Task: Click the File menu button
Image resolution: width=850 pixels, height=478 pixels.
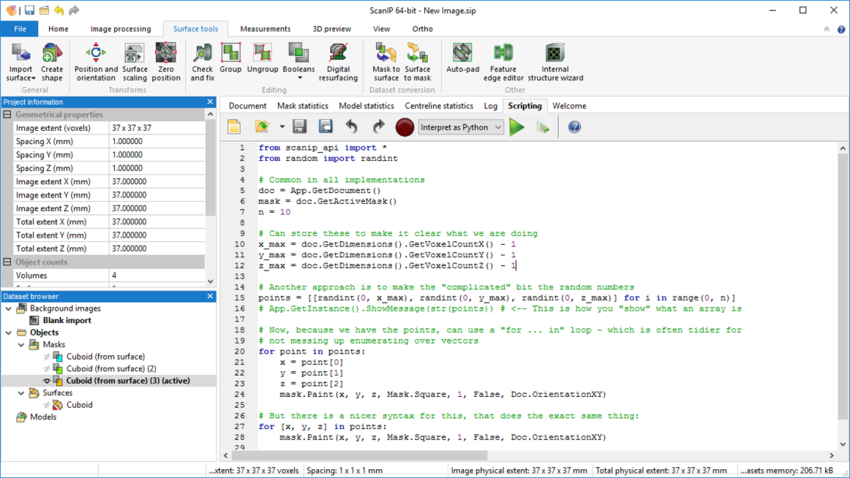Action: pyautogui.click(x=19, y=29)
